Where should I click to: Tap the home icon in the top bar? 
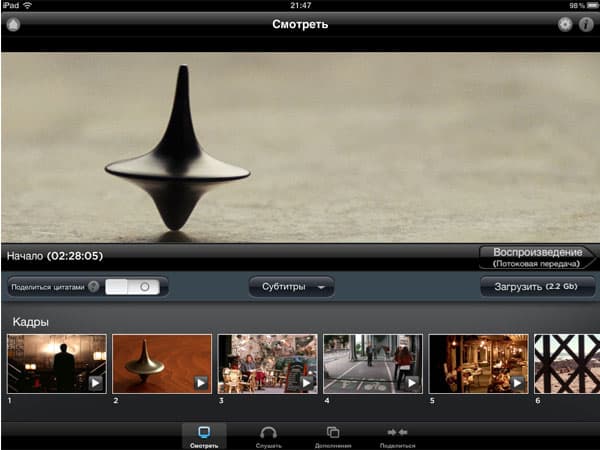[x=13, y=24]
